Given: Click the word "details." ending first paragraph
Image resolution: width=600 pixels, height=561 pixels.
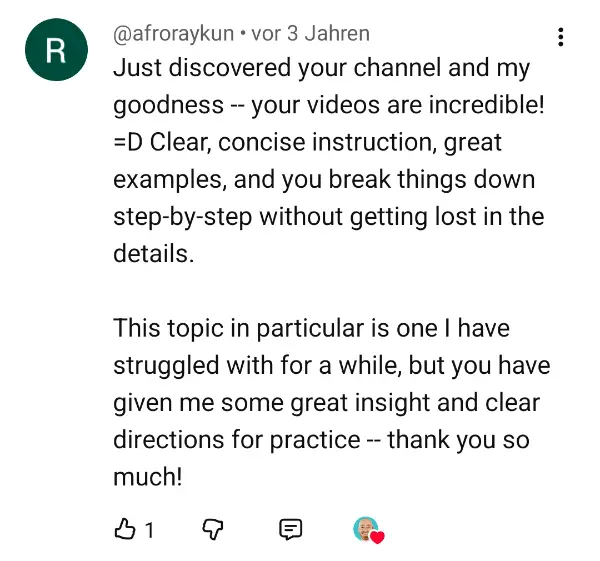Looking at the screenshot, I should (150, 254).
